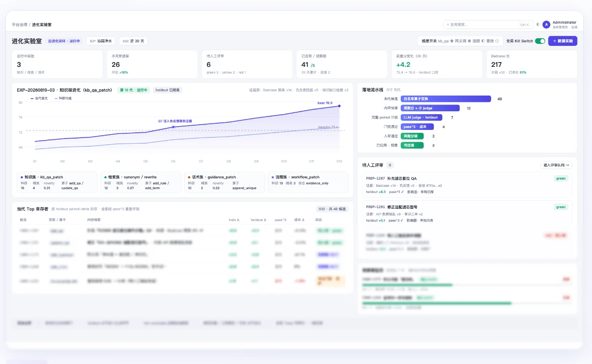Select the 检索族 · synonym / rewrite card
Viewport: 592px width, 364px height.
[141, 182]
